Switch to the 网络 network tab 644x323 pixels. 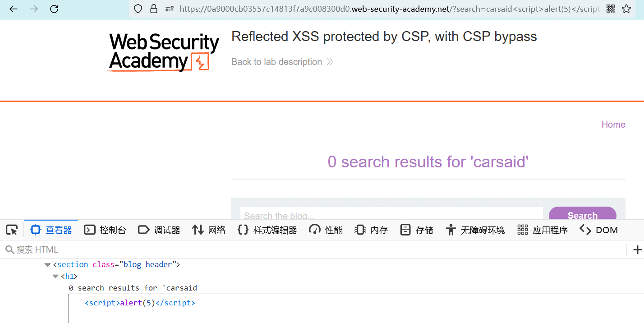coord(209,230)
